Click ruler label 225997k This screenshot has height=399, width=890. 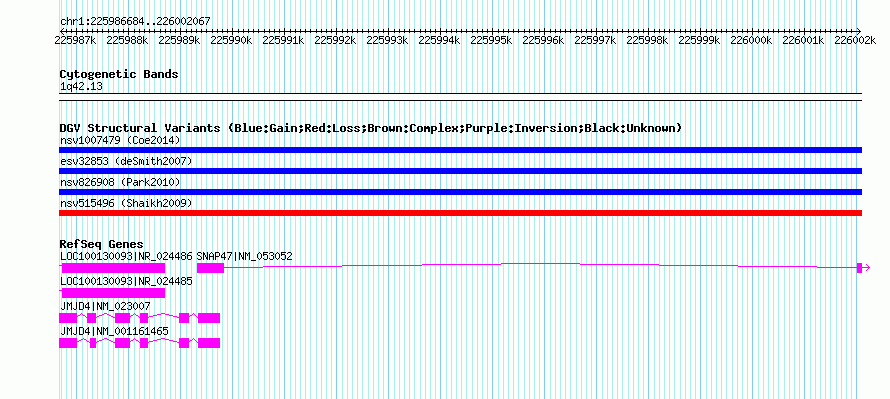[x=595, y=40]
